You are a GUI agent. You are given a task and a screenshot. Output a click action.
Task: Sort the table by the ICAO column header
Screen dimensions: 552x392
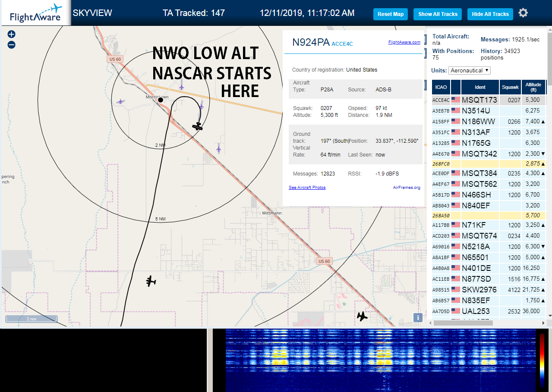pos(441,87)
